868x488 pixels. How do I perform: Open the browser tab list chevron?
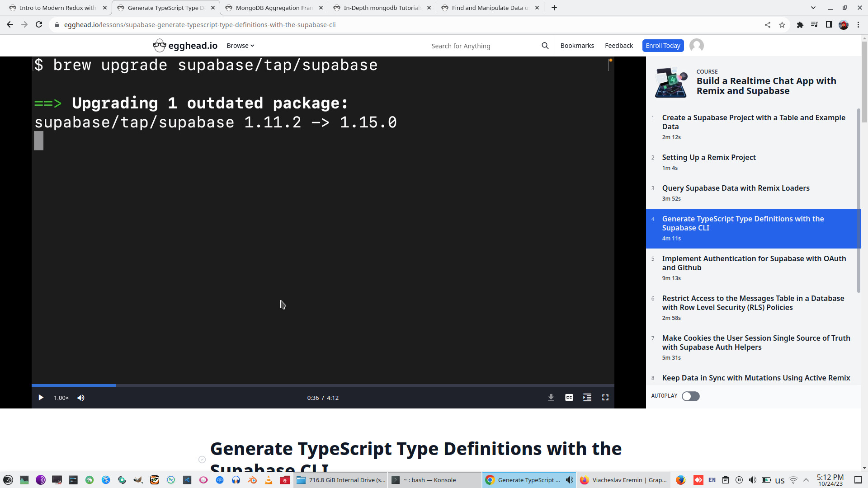tap(813, 8)
